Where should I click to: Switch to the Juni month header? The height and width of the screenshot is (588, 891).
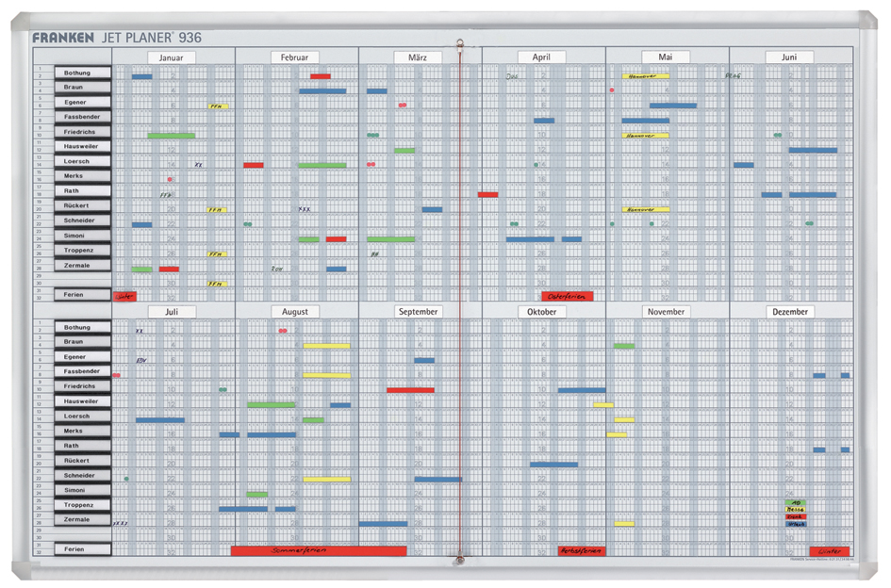pos(789,57)
